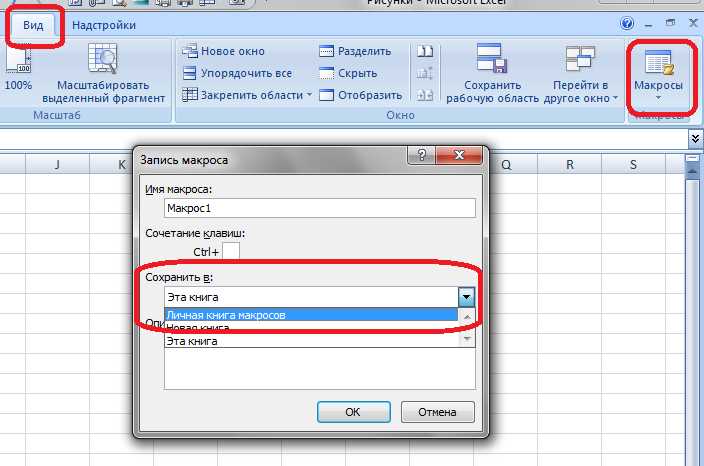This screenshot has width=704, height=466.
Task: Click the worksheet vertical scroll up arrow
Action: pyautogui.click(x=692, y=171)
